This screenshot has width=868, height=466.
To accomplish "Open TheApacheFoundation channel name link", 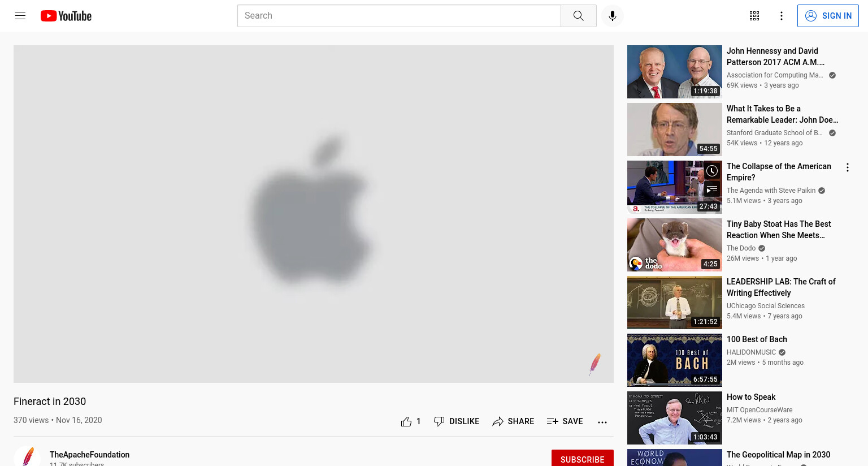I will pos(89,455).
